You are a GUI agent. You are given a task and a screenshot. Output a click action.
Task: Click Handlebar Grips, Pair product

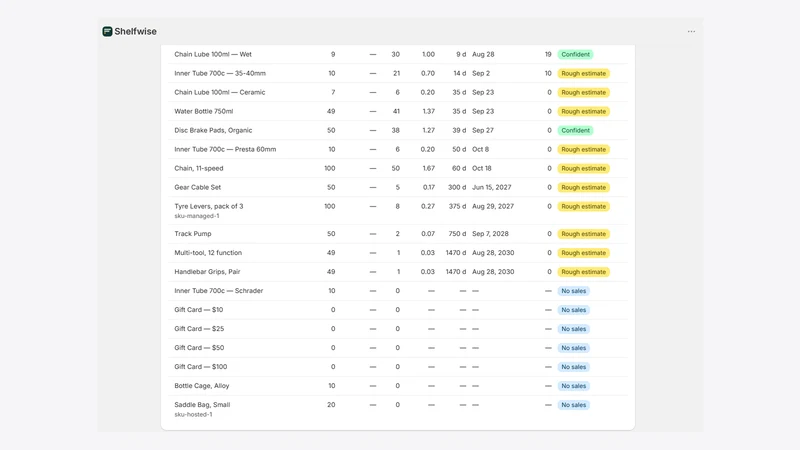(x=207, y=272)
